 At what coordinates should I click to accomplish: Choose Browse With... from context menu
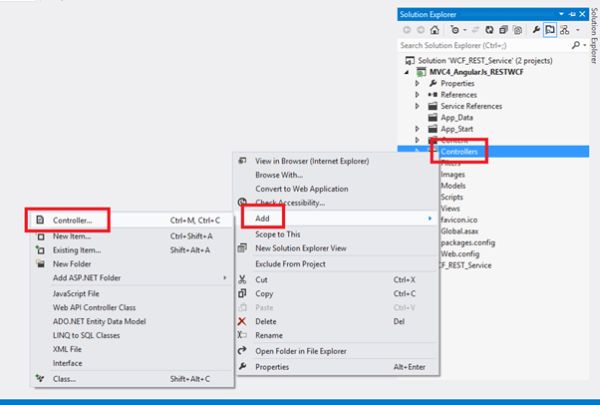point(279,175)
